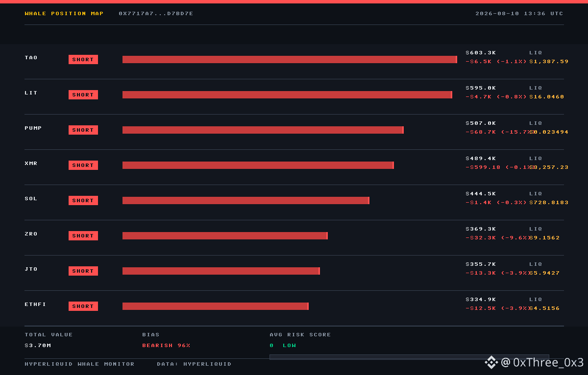Click the SHORT badge in the PUMP row

click(83, 130)
